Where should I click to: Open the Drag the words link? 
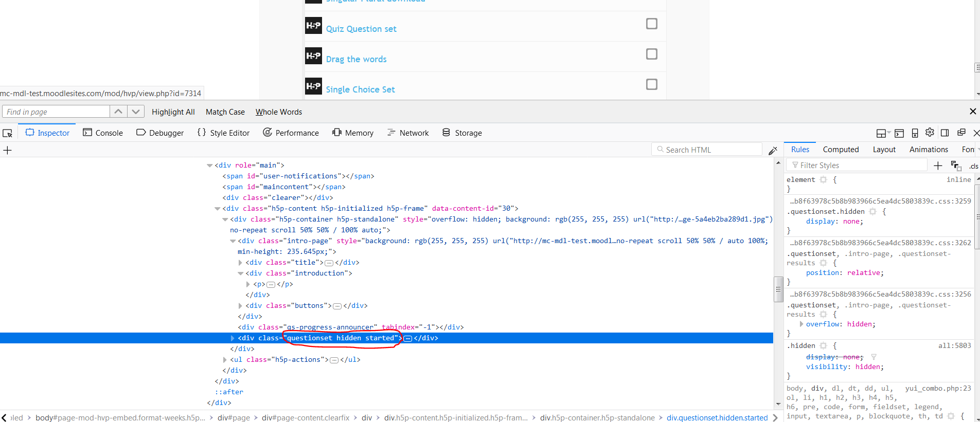356,59
